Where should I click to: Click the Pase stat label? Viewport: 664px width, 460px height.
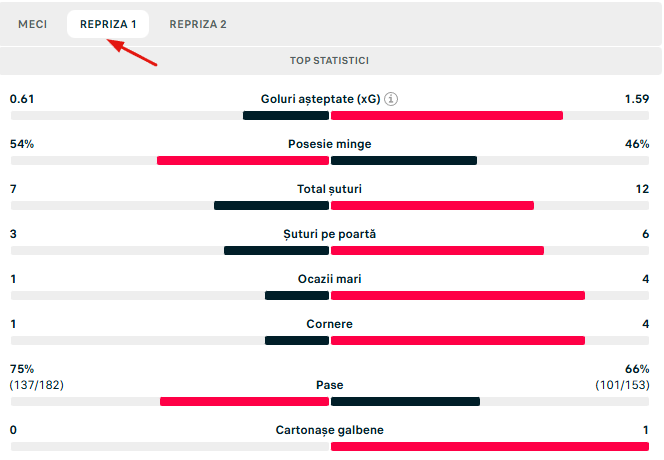pos(329,385)
